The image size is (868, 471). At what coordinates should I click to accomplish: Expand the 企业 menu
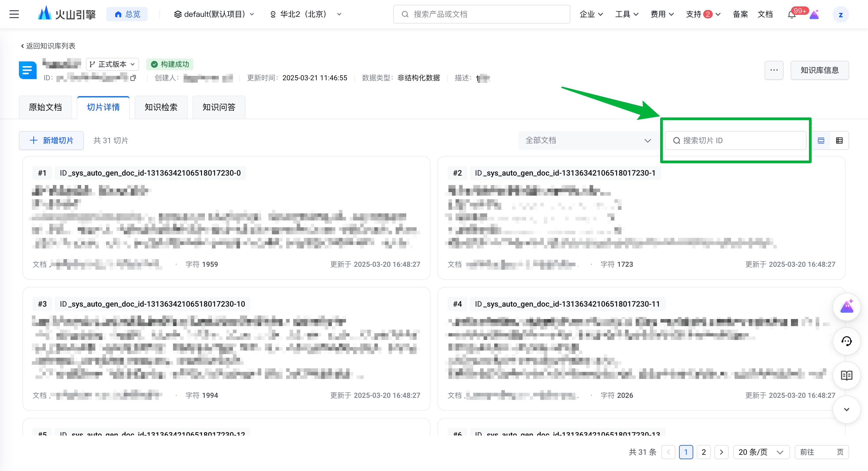591,14
